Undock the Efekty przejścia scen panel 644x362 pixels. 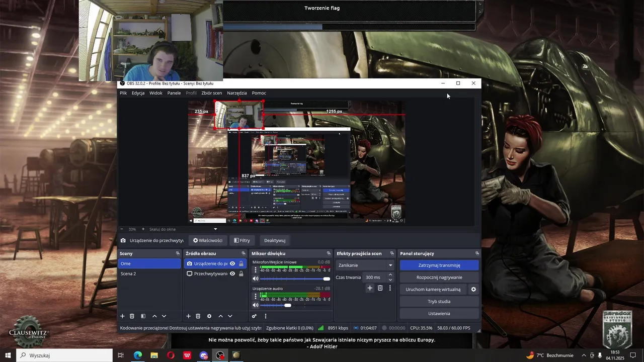(x=392, y=253)
